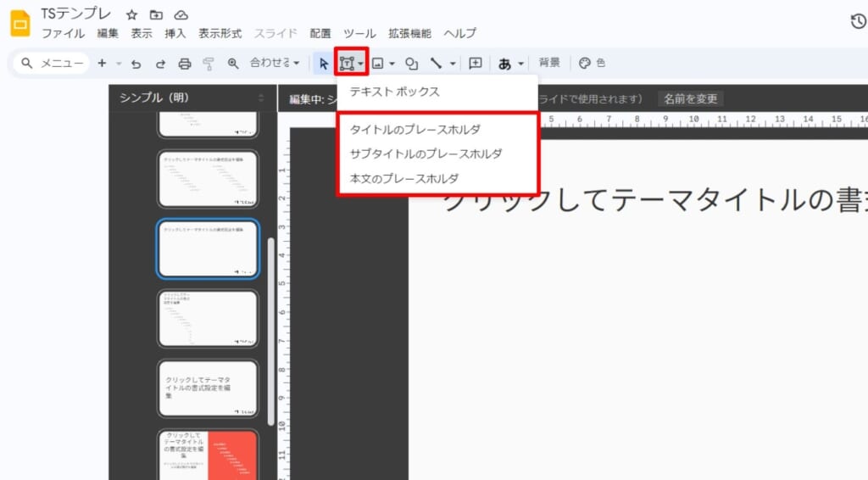Open the version history clock icon
868x480 pixels.
click(x=858, y=21)
